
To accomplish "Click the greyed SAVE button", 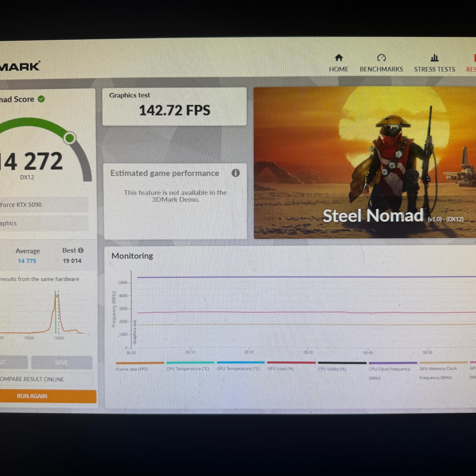I will (x=62, y=362).
